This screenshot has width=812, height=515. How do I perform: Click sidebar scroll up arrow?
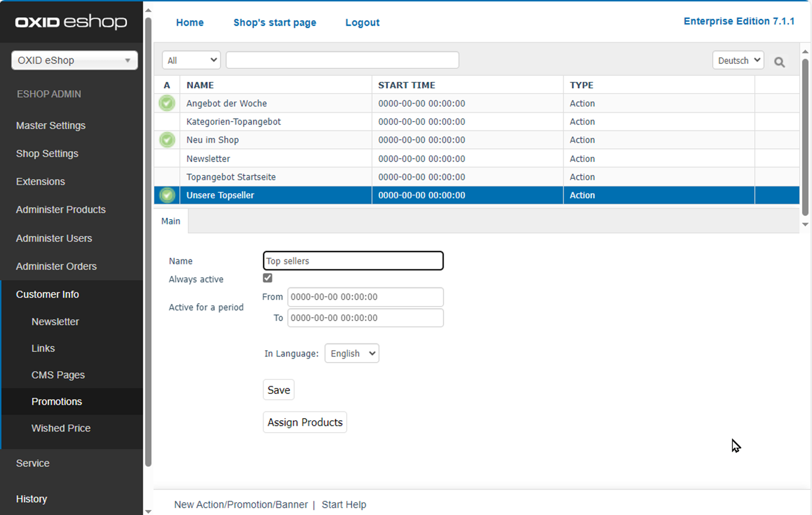pos(148,10)
